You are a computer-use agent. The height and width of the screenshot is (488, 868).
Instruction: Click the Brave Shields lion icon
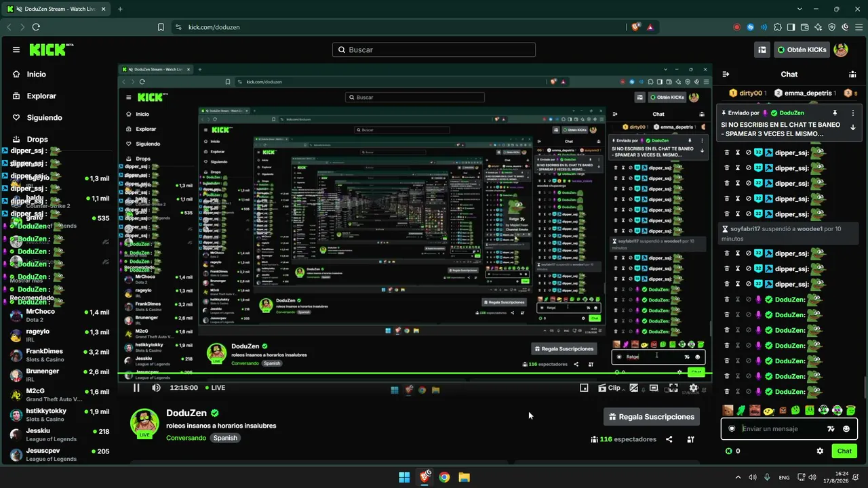(x=635, y=27)
